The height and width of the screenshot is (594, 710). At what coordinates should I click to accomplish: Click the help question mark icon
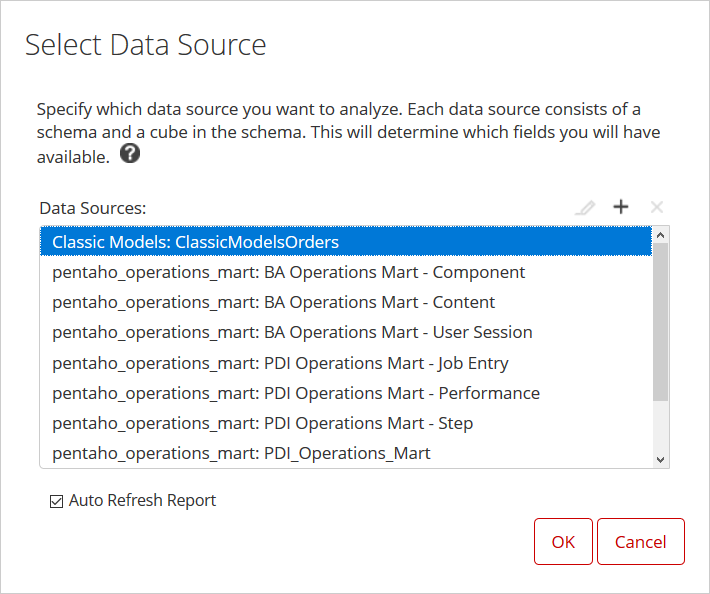[x=130, y=155]
